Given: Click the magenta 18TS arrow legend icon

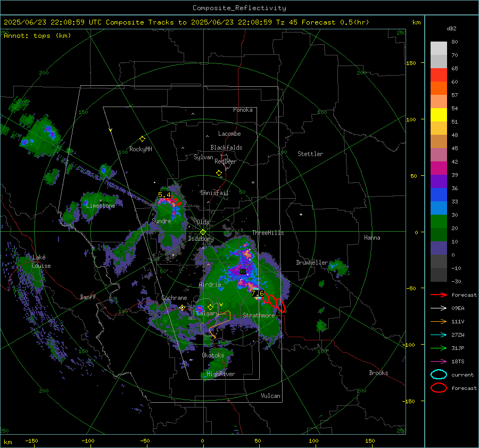Looking at the screenshot, I should 439,362.
